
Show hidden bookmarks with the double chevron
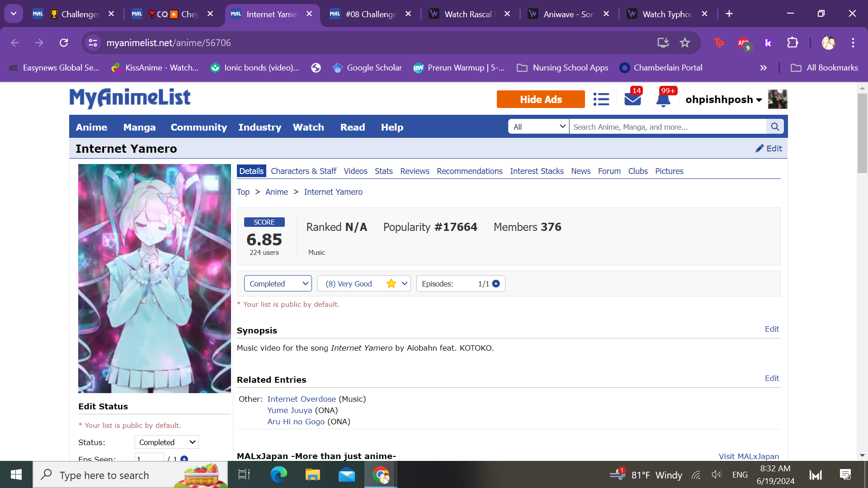point(764,68)
